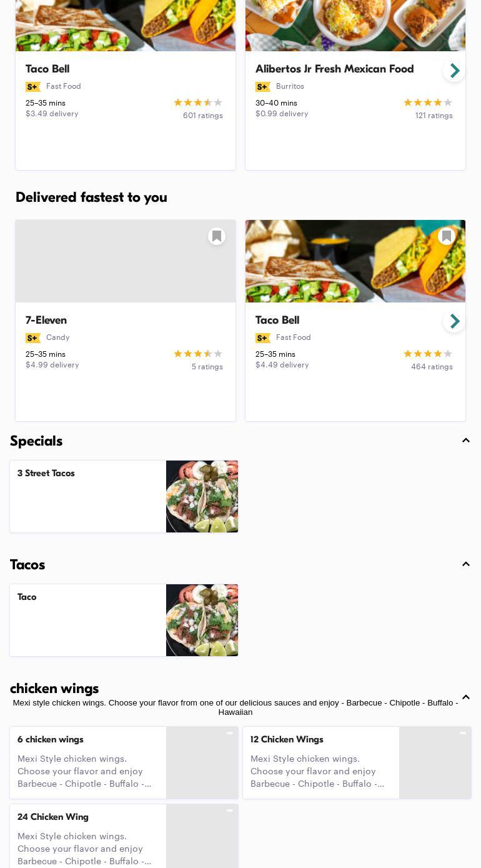Click next arrow in Delivered fastest row

pos(454,321)
